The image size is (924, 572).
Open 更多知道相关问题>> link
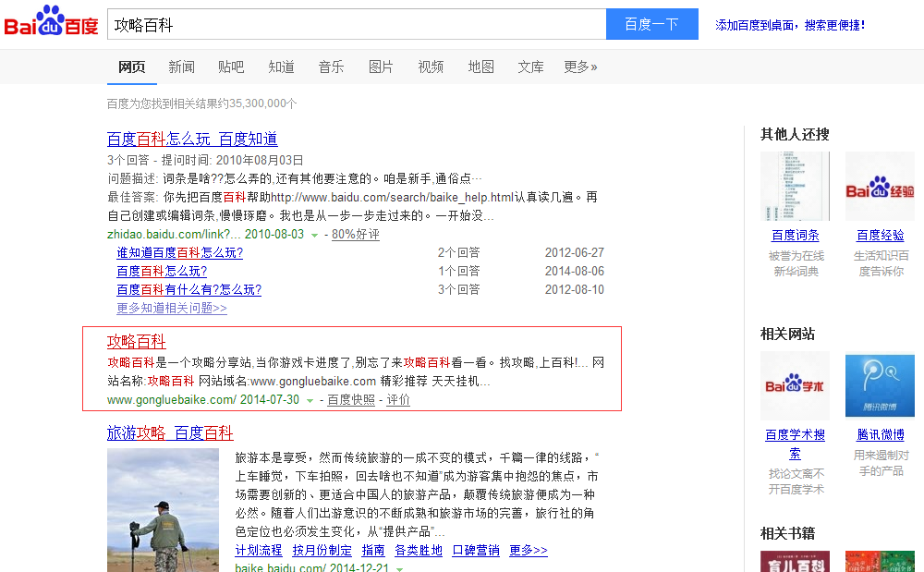coord(172,308)
